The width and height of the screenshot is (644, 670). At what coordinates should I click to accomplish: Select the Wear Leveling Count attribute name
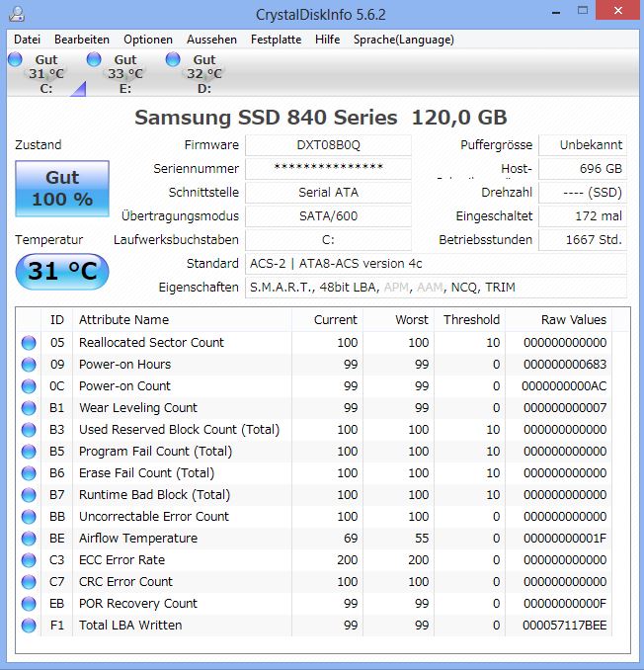(x=138, y=408)
